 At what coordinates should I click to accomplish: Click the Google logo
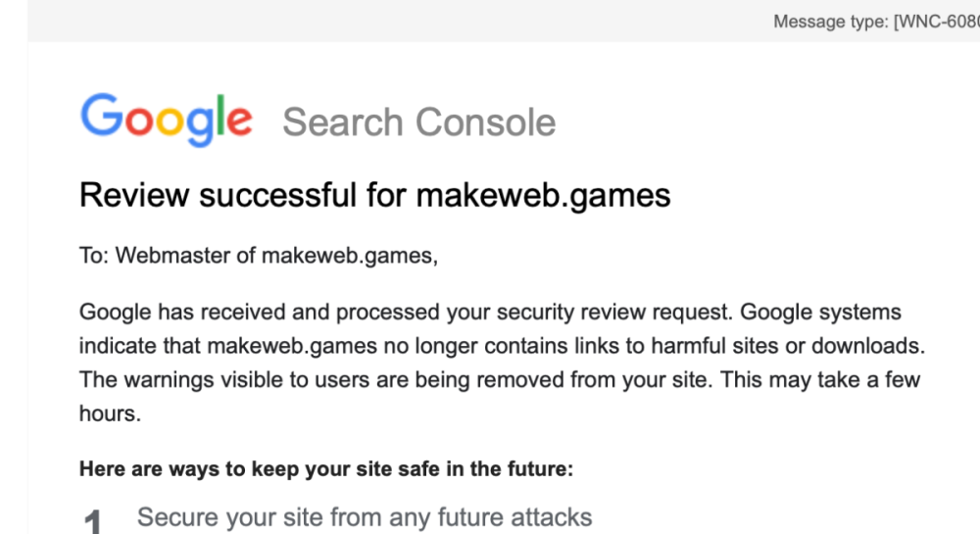pos(166,120)
